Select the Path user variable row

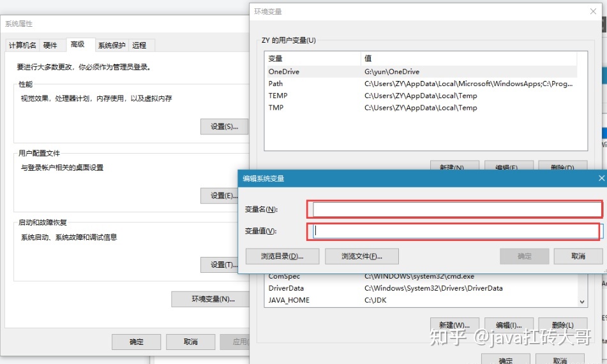pyautogui.click(x=422, y=84)
